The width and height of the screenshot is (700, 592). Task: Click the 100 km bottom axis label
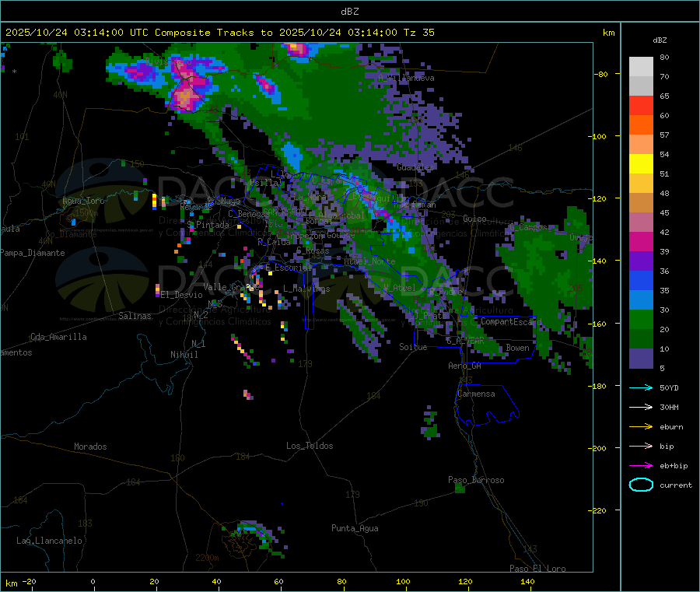[403, 581]
